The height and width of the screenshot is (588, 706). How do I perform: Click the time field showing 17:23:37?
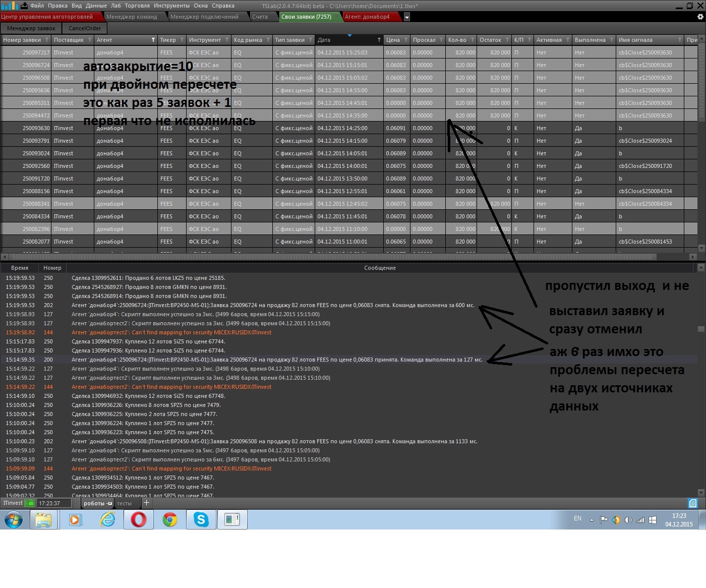[54, 503]
